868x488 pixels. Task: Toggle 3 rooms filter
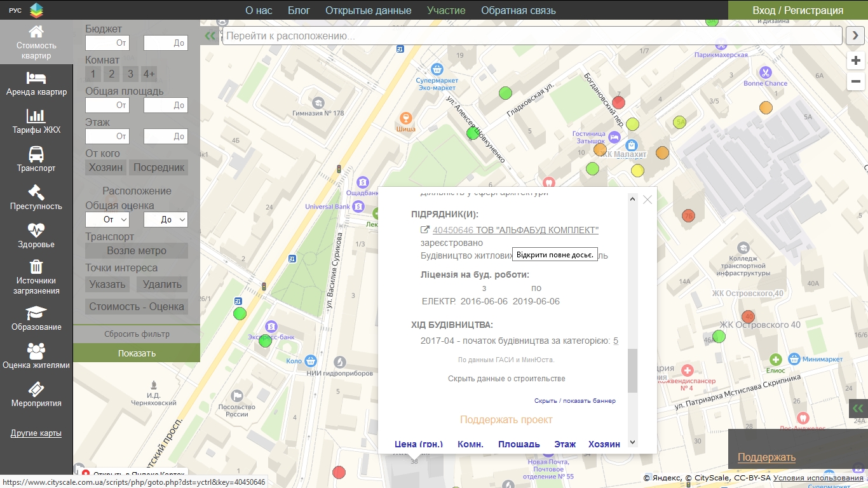tap(130, 74)
